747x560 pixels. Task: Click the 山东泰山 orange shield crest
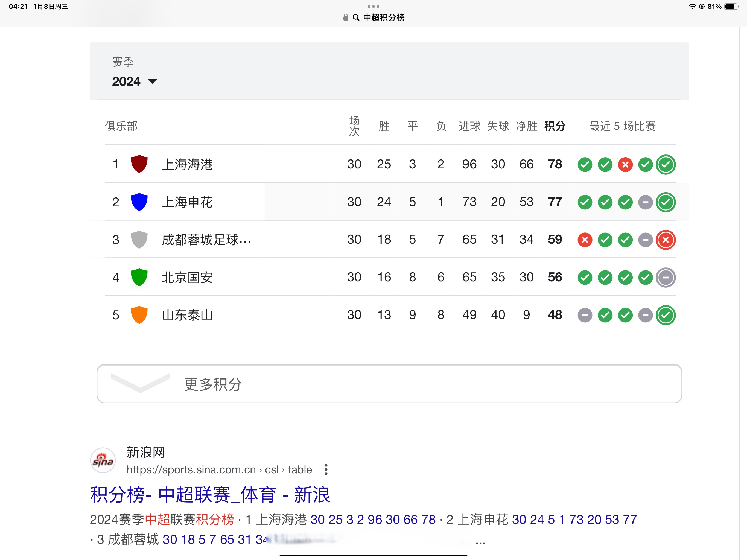139,315
